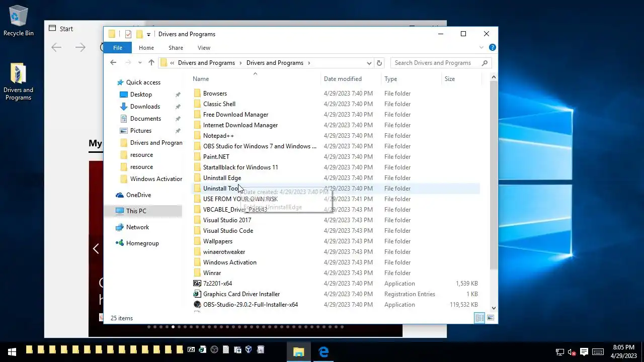Select the Wallpapers folder

click(x=218, y=241)
